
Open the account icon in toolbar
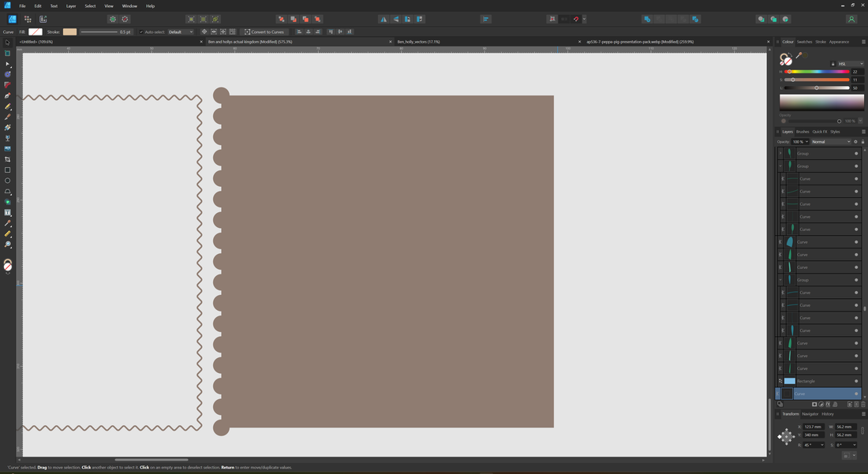[851, 19]
